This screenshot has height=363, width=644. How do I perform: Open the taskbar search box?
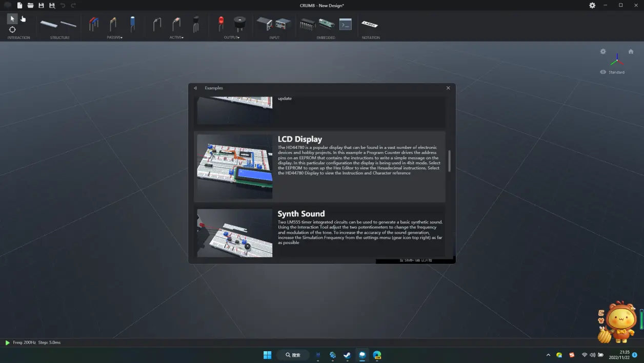293,355
